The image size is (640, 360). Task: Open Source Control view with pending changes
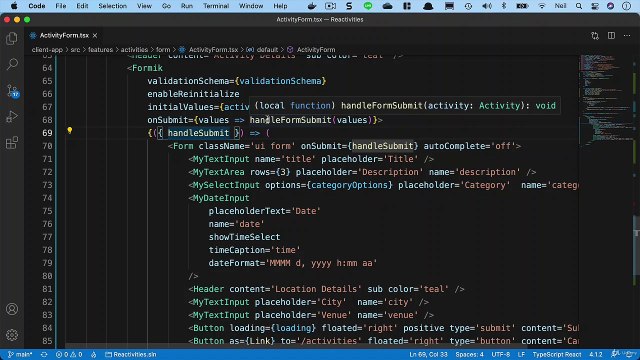[12, 91]
